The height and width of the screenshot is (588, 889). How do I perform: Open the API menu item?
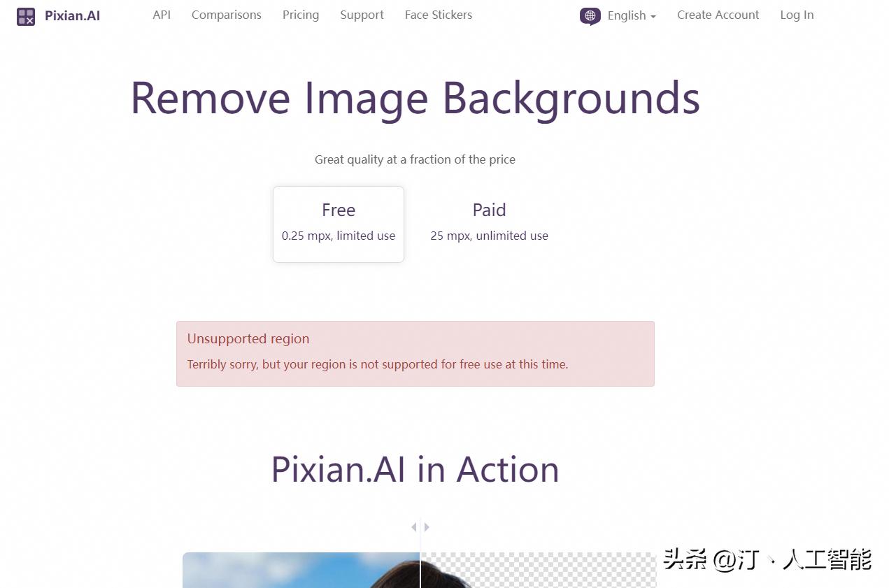tap(162, 15)
